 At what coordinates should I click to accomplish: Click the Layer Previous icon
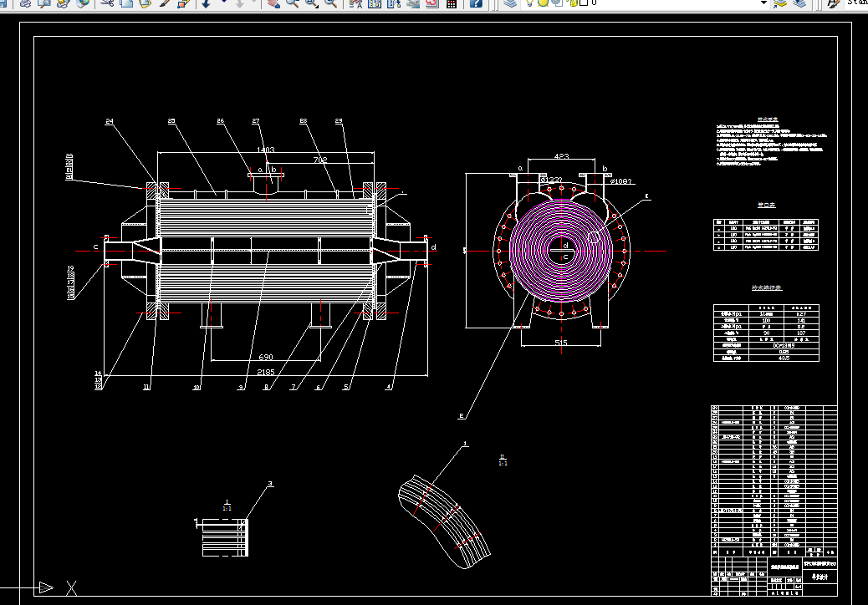[x=799, y=3]
